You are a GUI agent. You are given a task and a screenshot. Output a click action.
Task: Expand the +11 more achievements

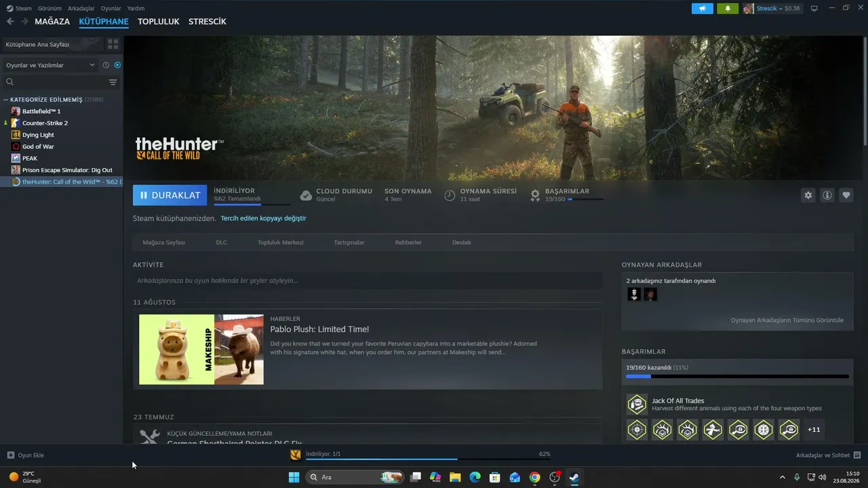pyautogui.click(x=814, y=430)
